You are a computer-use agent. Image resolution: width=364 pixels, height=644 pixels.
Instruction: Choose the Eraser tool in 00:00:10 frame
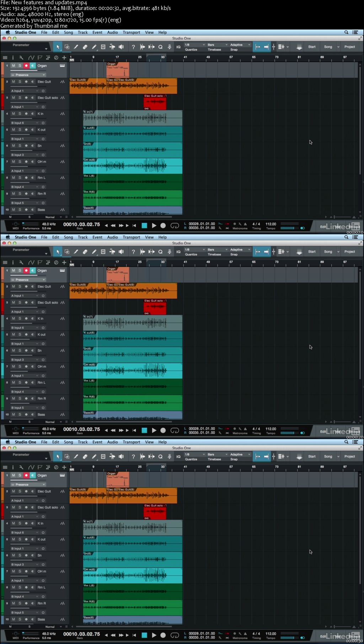(x=85, y=47)
